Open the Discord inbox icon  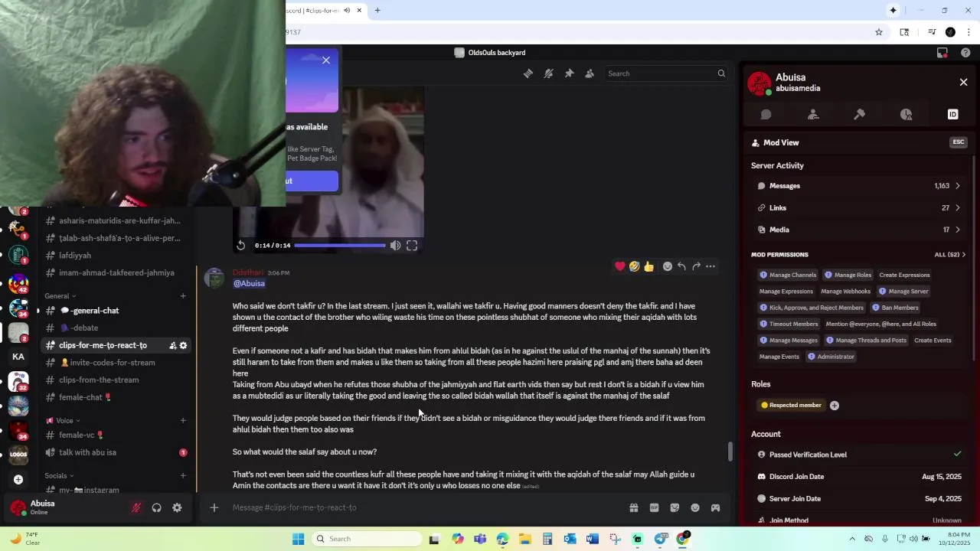[x=942, y=53]
